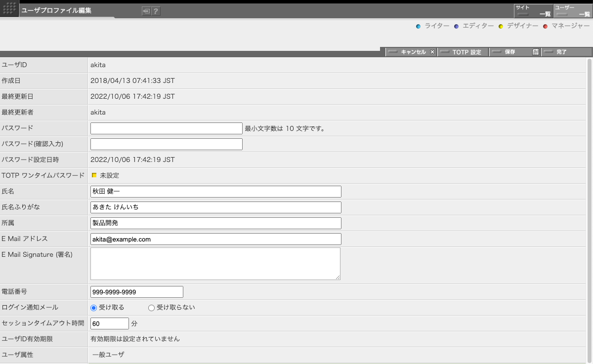
Task: Click the セッションタイムアウト時間 field
Action: point(109,324)
